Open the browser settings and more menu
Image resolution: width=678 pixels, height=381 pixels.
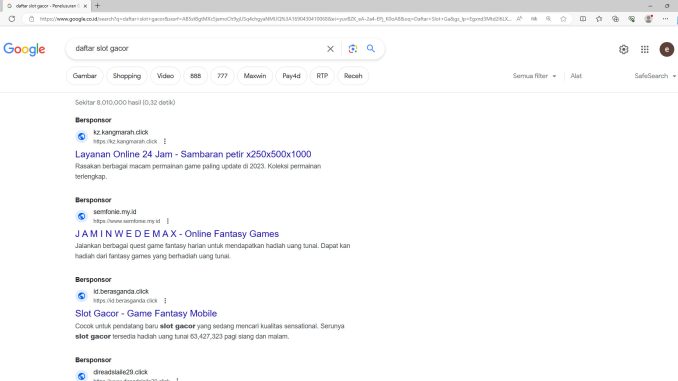tap(665, 19)
